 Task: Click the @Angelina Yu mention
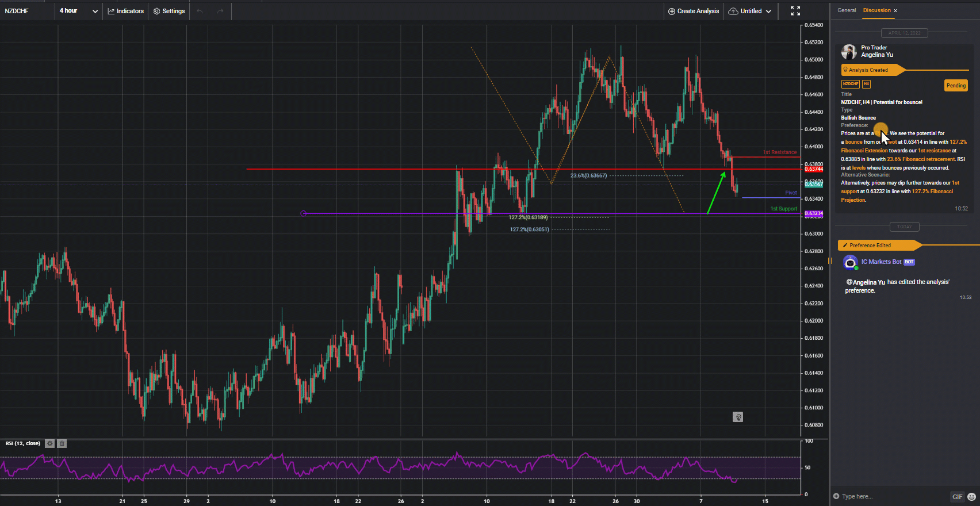[x=866, y=282]
